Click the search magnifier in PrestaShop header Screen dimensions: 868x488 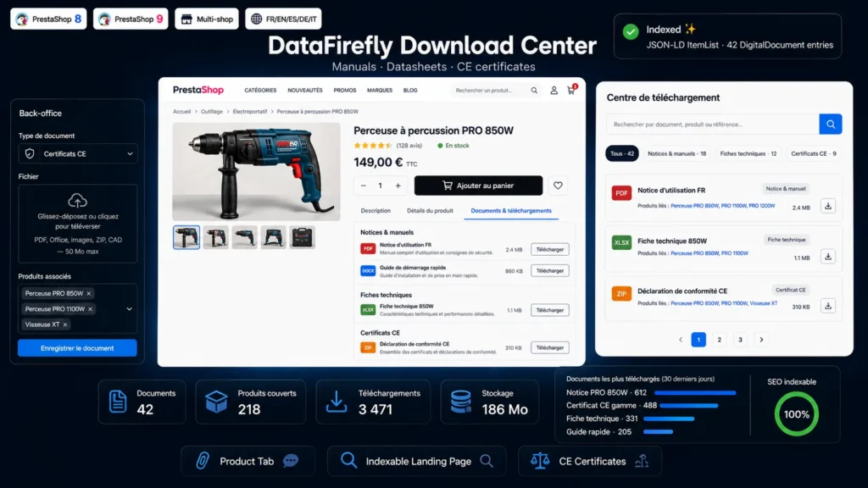click(534, 90)
